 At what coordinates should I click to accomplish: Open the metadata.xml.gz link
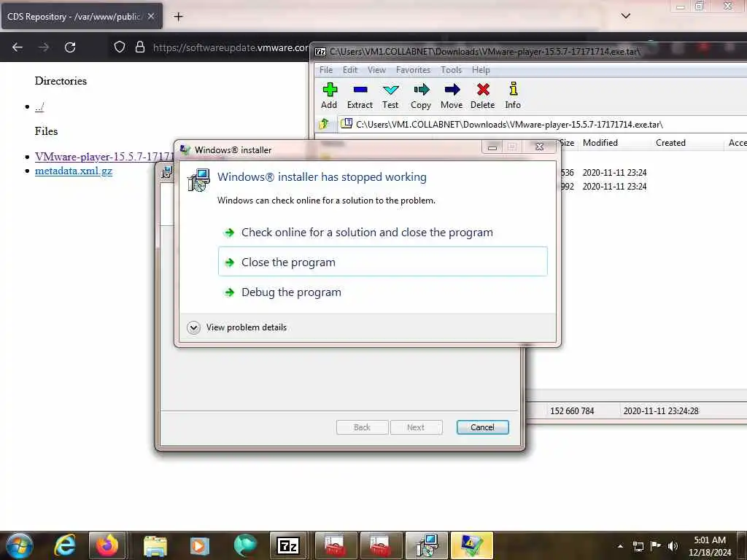[74, 171]
